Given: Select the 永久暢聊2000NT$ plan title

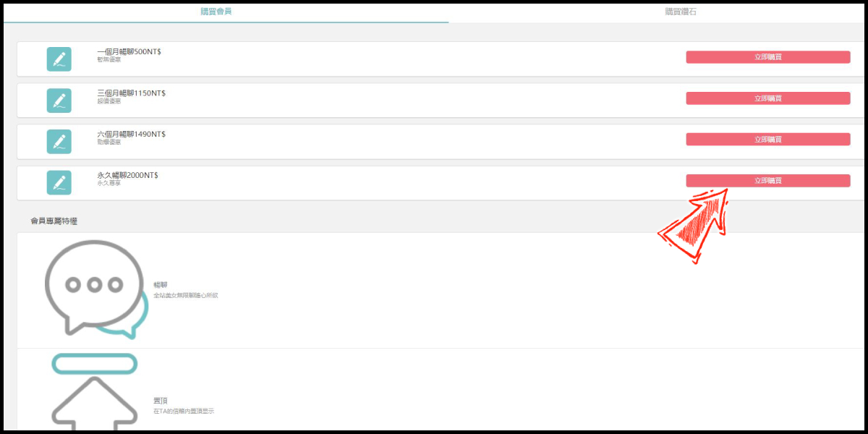Looking at the screenshot, I should (x=127, y=176).
